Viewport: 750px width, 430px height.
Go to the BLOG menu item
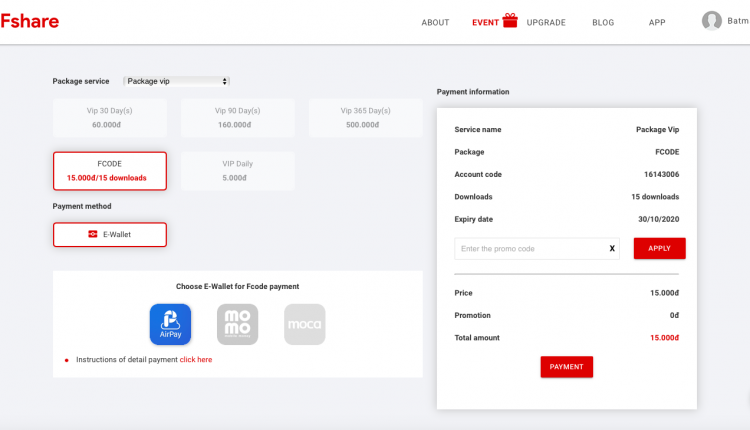603,22
